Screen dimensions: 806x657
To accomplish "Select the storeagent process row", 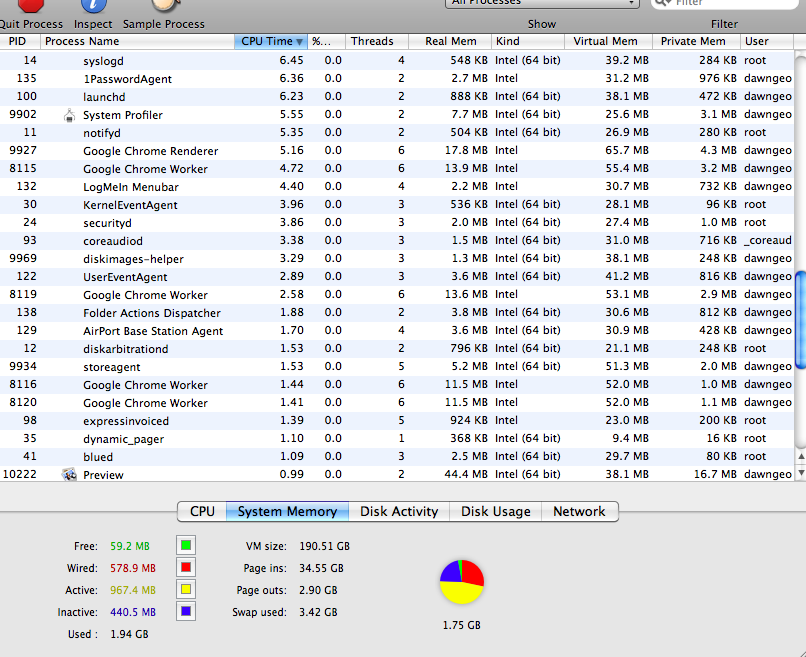I will [397, 366].
